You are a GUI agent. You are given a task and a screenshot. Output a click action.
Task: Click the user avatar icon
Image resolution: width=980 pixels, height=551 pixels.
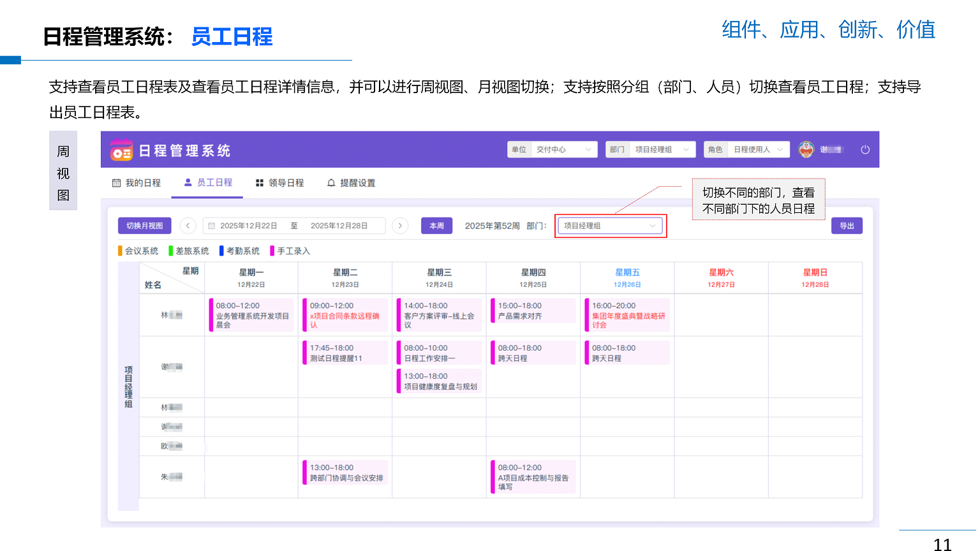click(806, 149)
